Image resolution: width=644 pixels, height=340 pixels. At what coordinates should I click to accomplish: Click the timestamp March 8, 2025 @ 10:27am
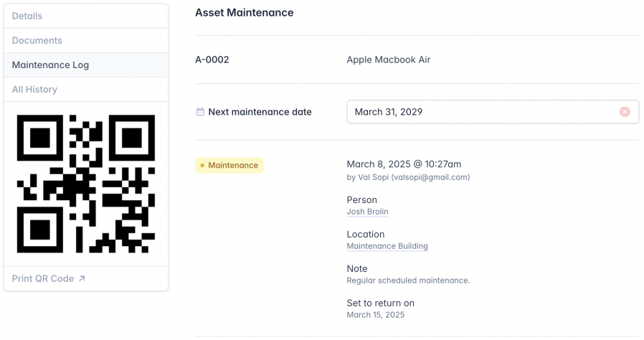[404, 164]
